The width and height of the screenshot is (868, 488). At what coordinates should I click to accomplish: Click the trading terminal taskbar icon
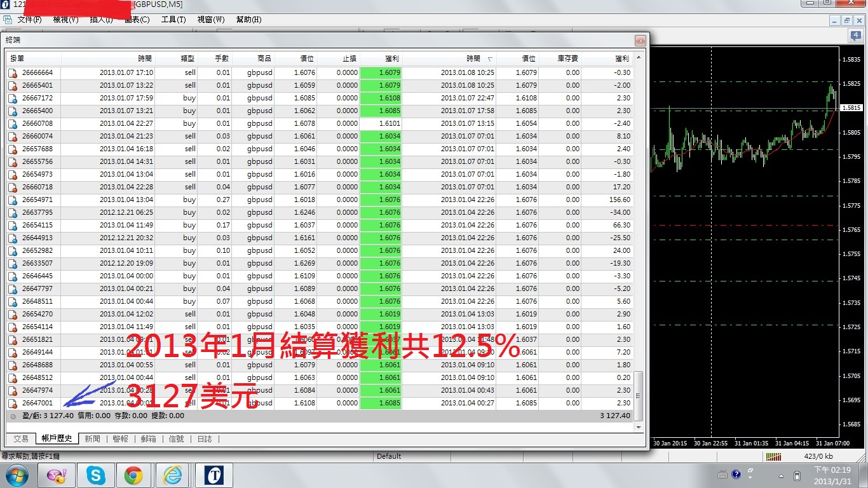click(x=214, y=475)
